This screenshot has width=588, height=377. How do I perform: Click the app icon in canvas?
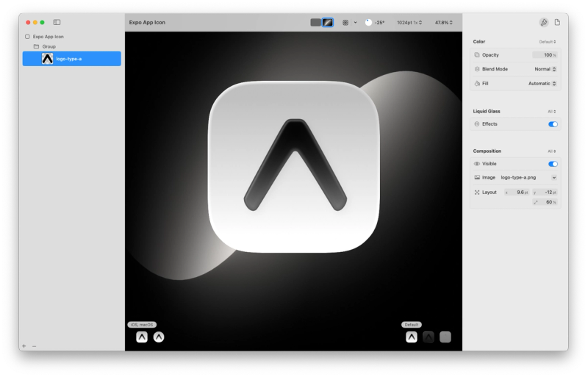click(x=294, y=167)
